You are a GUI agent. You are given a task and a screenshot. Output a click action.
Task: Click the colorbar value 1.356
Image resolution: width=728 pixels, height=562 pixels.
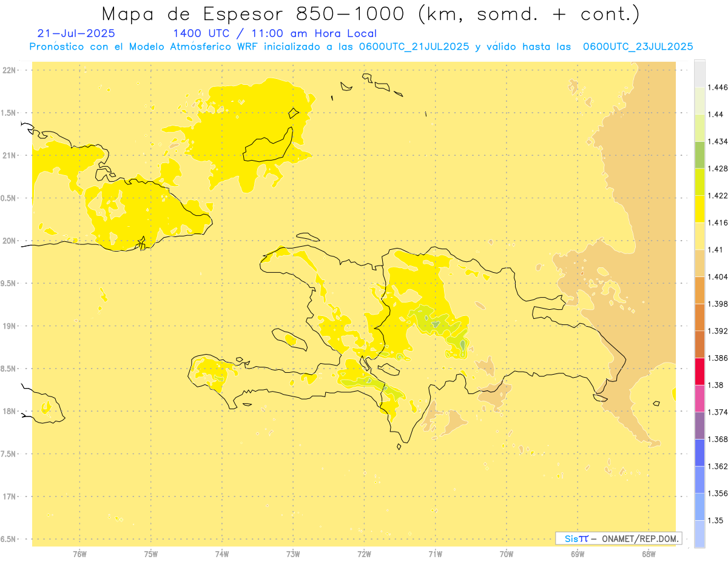718,493
